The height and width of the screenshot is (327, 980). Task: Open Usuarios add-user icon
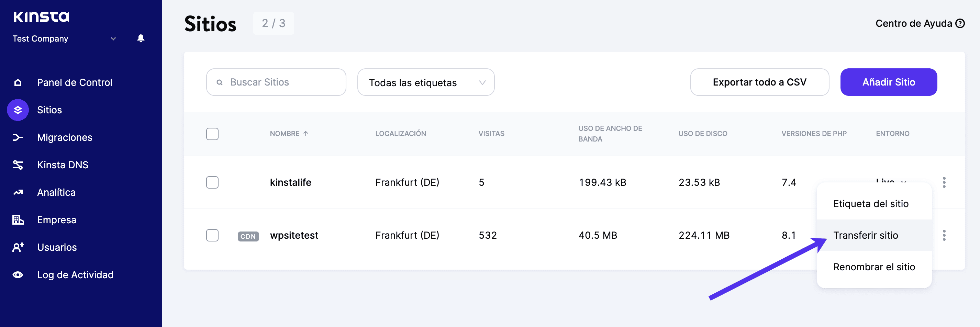click(18, 247)
